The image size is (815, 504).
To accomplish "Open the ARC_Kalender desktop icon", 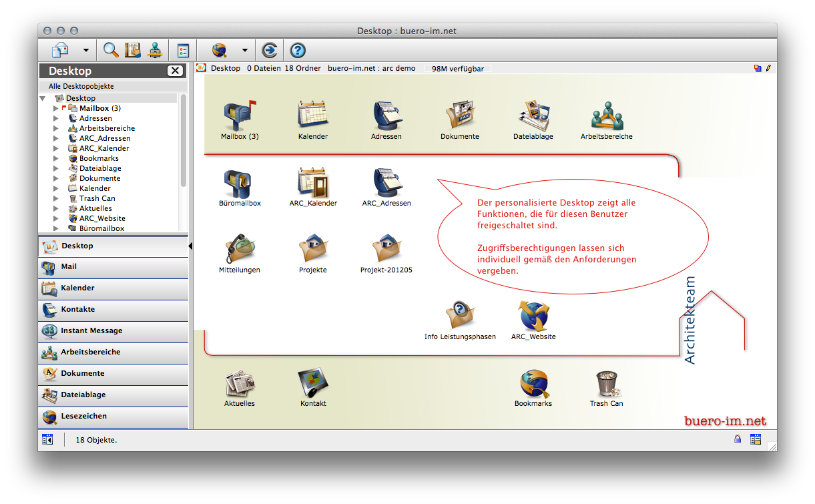I will (313, 182).
